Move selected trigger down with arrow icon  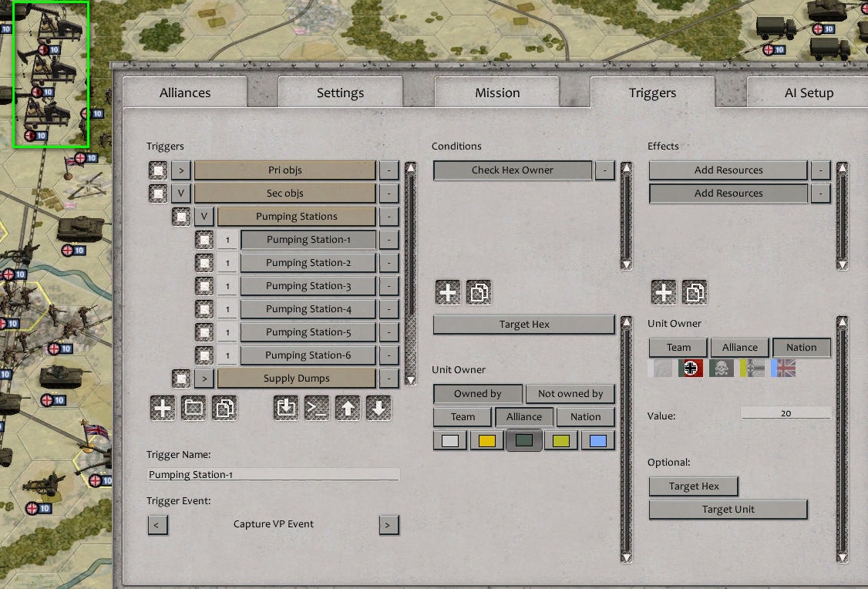[378, 409]
